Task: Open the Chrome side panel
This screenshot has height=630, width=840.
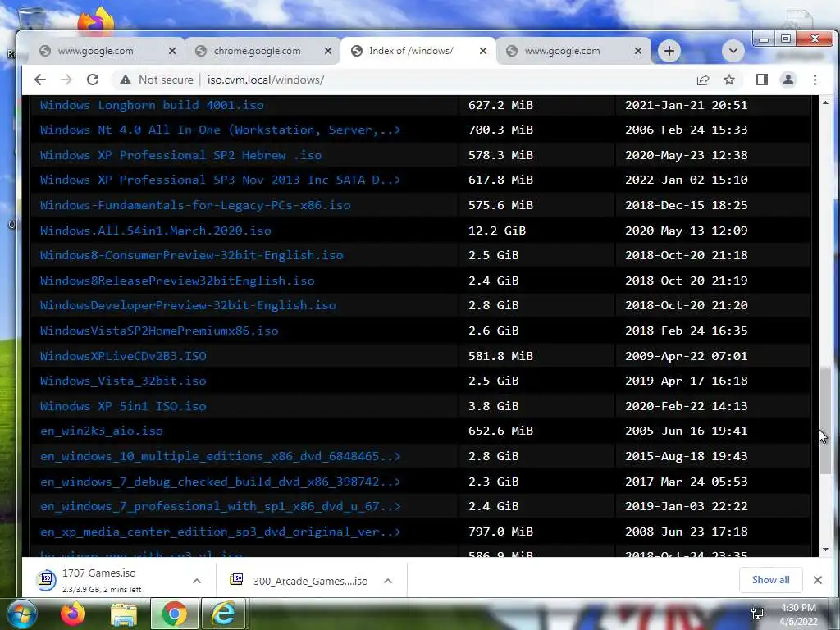Action: coord(762,80)
